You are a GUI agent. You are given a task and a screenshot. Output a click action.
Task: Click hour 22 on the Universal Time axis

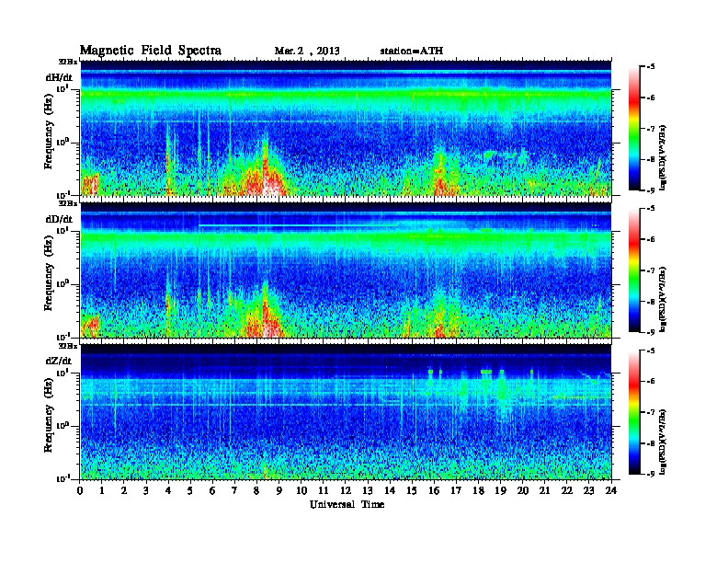(x=567, y=490)
